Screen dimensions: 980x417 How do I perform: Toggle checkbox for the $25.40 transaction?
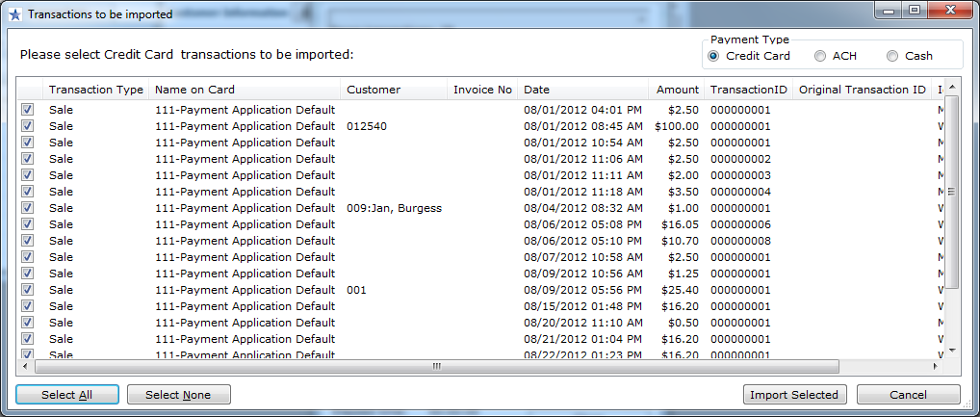coord(28,290)
